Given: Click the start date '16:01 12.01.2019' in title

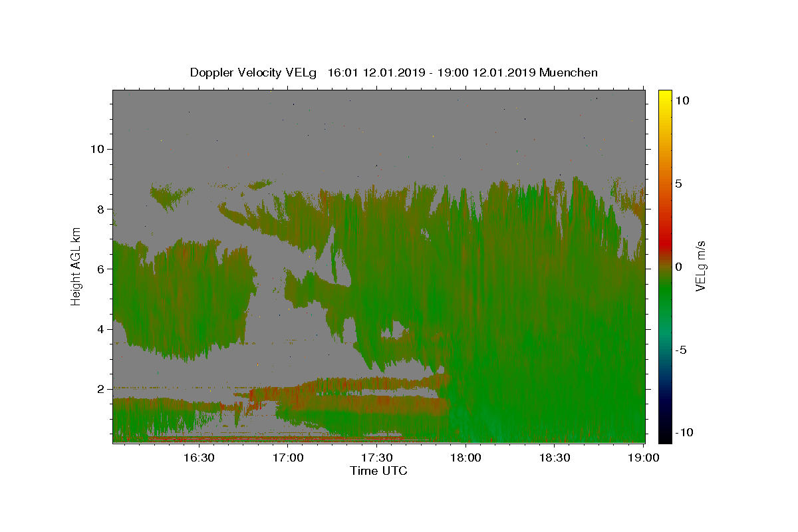Looking at the screenshot, I should (376, 72).
